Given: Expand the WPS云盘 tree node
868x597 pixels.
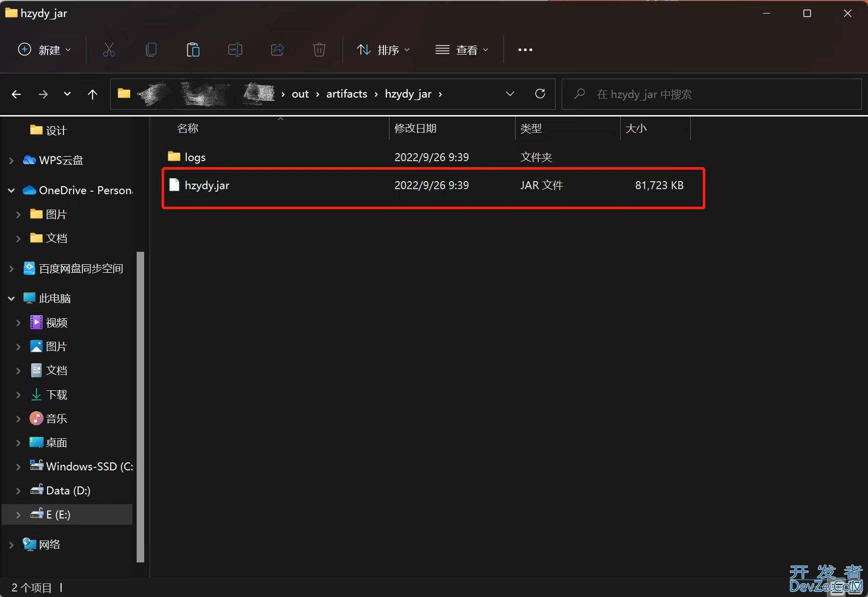Looking at the screenshot, I should [11, 161].
